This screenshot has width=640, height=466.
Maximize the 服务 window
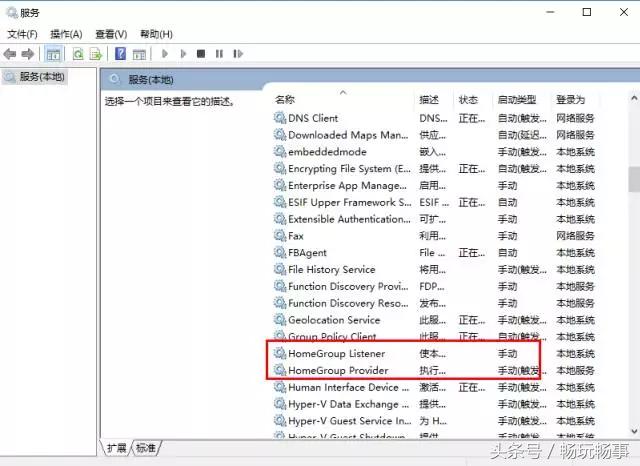[x=587, y=12]
